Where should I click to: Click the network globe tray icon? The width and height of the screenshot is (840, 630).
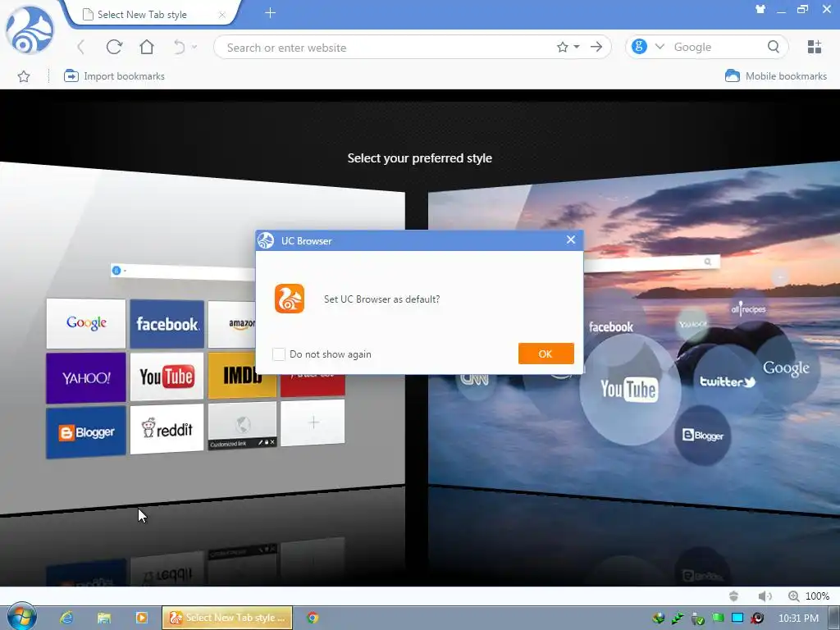(x=659, y=619)
